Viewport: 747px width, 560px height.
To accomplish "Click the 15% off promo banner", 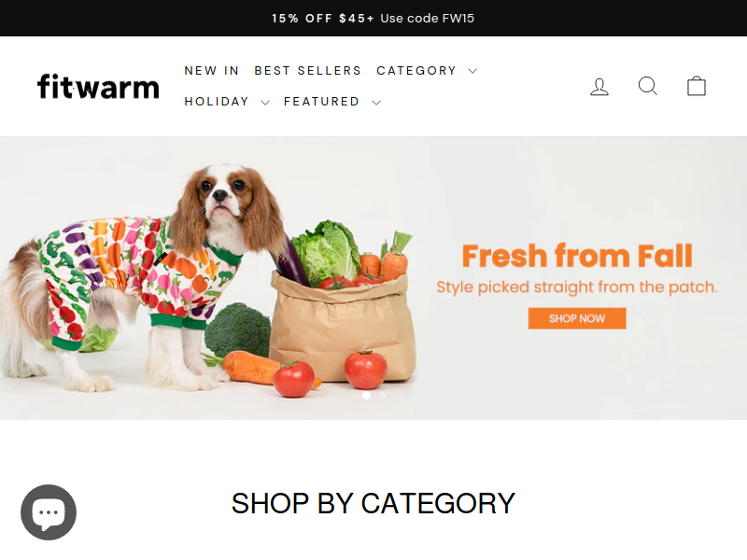I will [x=373, y=18].
